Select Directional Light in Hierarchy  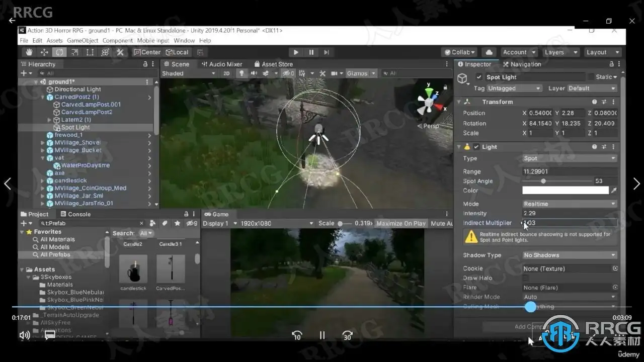tap(77, 89)
